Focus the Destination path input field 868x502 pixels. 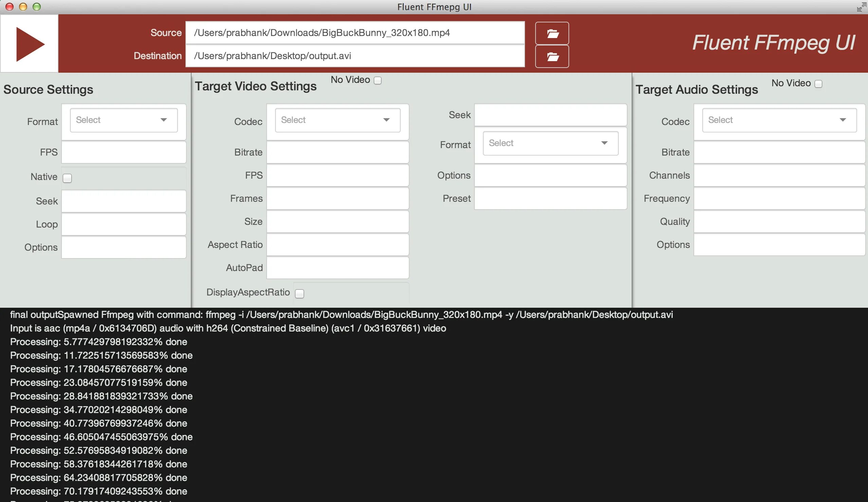(x=355, y=56)
